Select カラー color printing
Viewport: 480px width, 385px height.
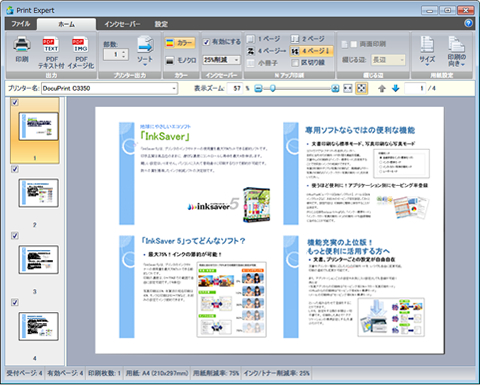(180, 43)
